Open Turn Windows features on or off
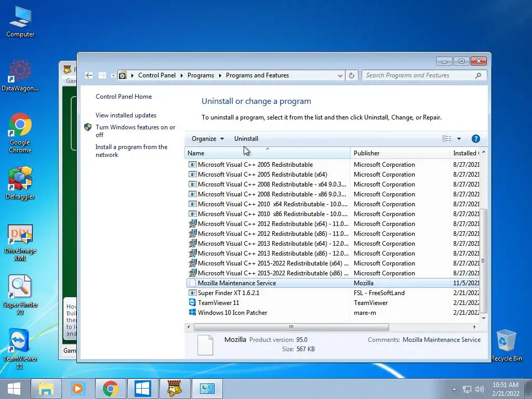Image resolution: width=532 pixels, height=399 pixels. 136,131
